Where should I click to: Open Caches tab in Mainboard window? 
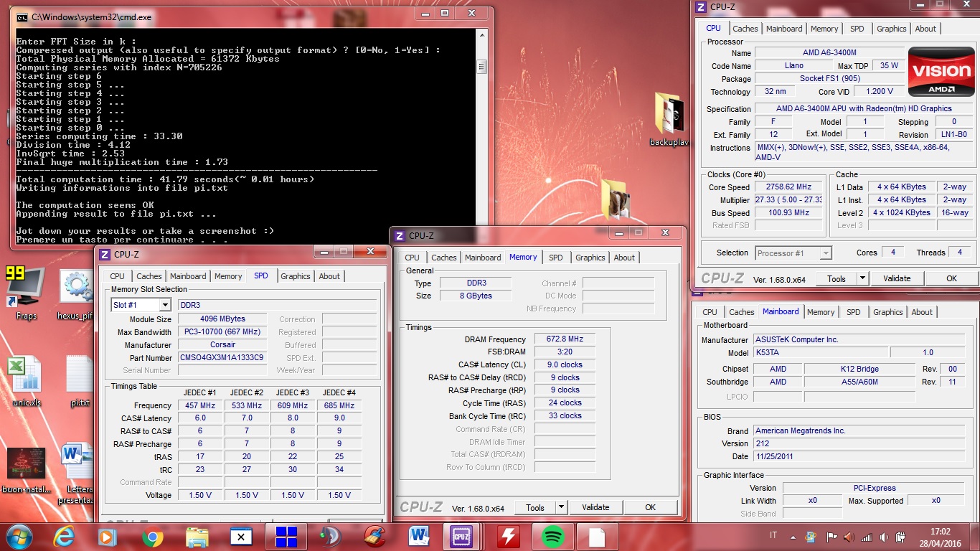[x=742, y=312]
